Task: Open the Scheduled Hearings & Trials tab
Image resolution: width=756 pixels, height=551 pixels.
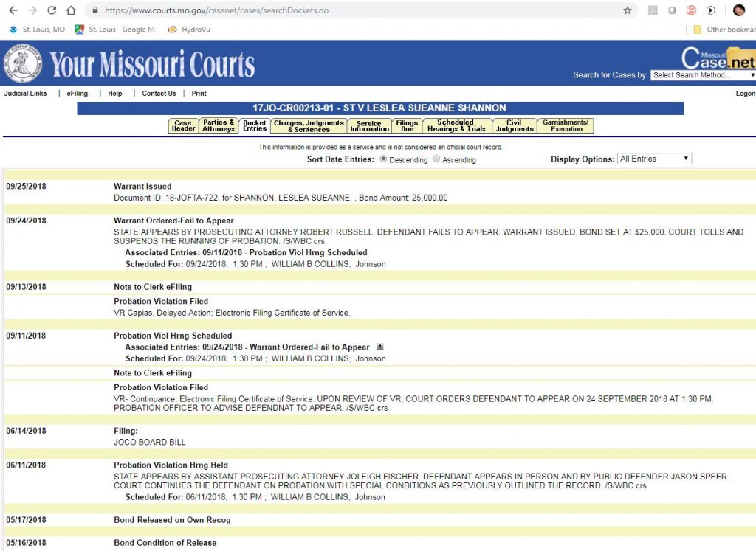Action: 456,126
